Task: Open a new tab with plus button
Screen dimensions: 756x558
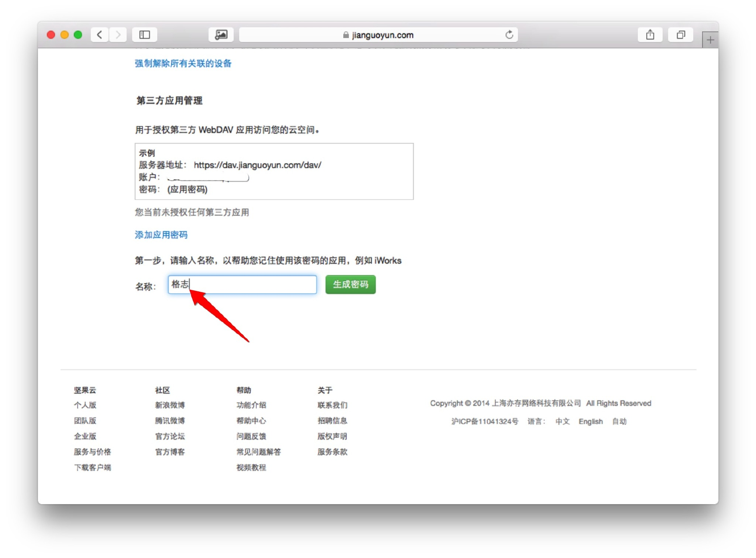Action: 710,40
